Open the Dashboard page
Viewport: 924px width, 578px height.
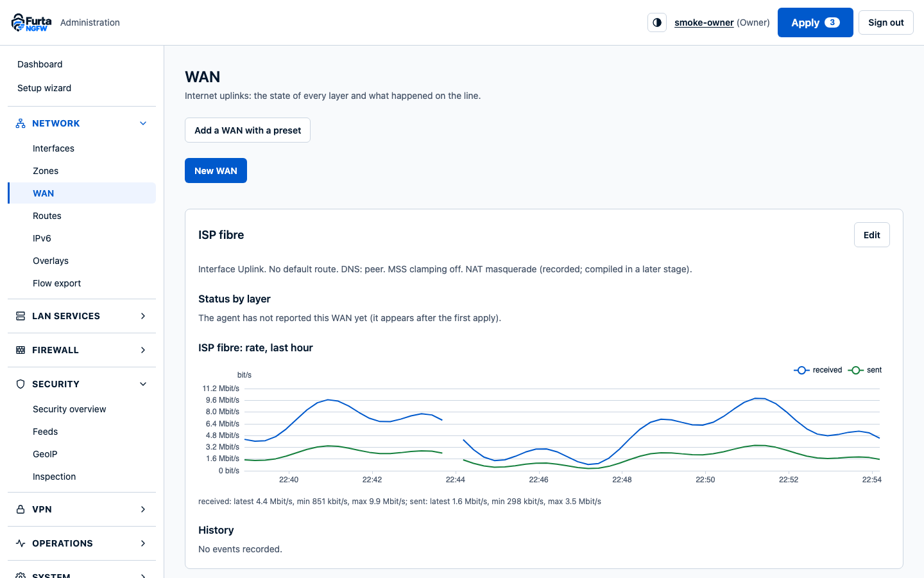coord(40,64)
